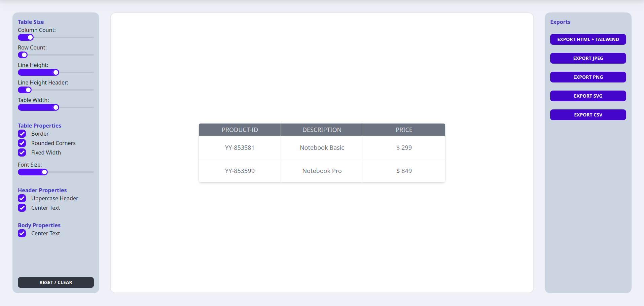Click the Column Count slider handle
The image size is (644, 306).
[x=30, y=37]
